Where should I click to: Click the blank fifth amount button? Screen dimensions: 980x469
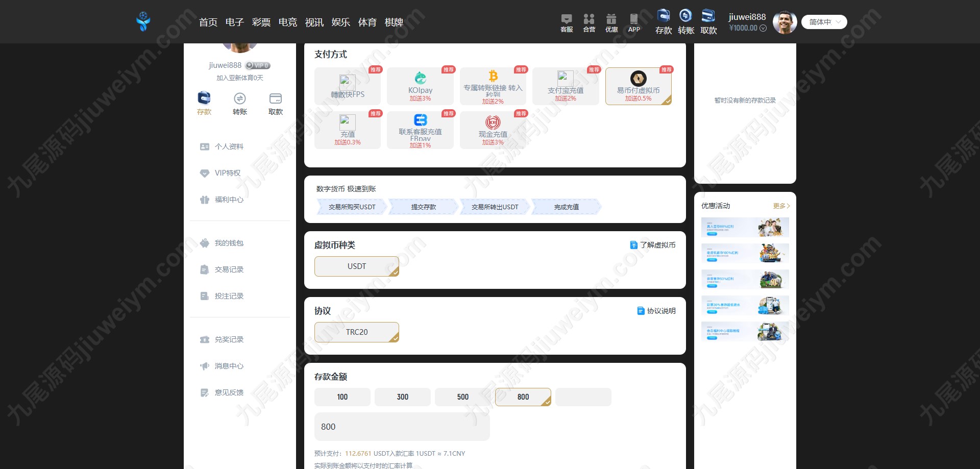583,397
